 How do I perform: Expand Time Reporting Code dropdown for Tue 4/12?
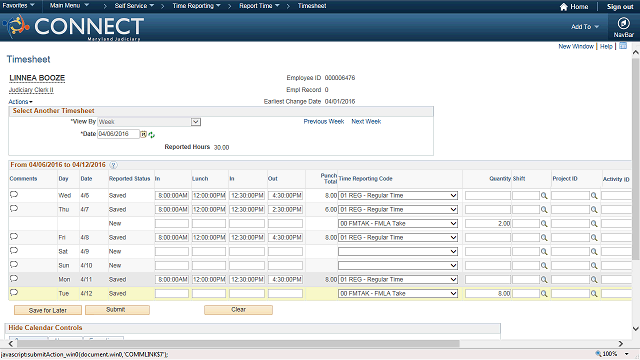point(398,293)
